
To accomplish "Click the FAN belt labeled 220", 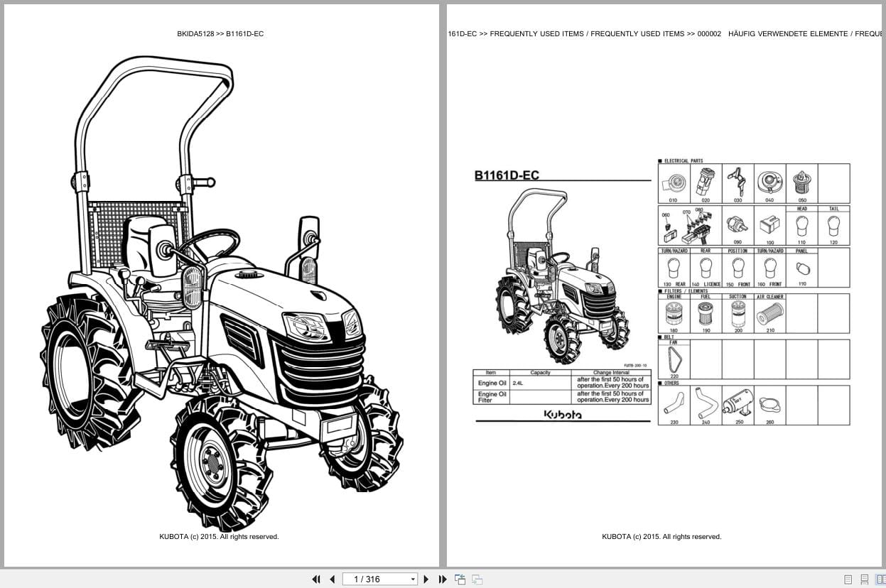I will point(674,360).
